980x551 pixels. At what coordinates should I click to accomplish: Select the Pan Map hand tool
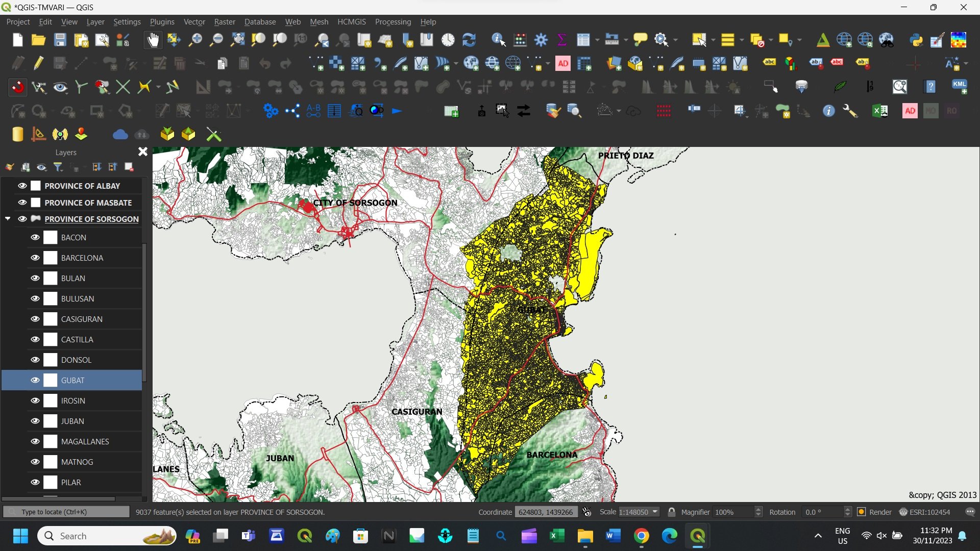tap(153, 40)
